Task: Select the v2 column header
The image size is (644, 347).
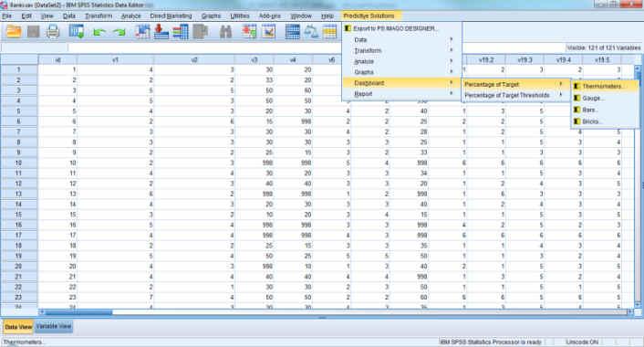Action: [x=194, y=60]
